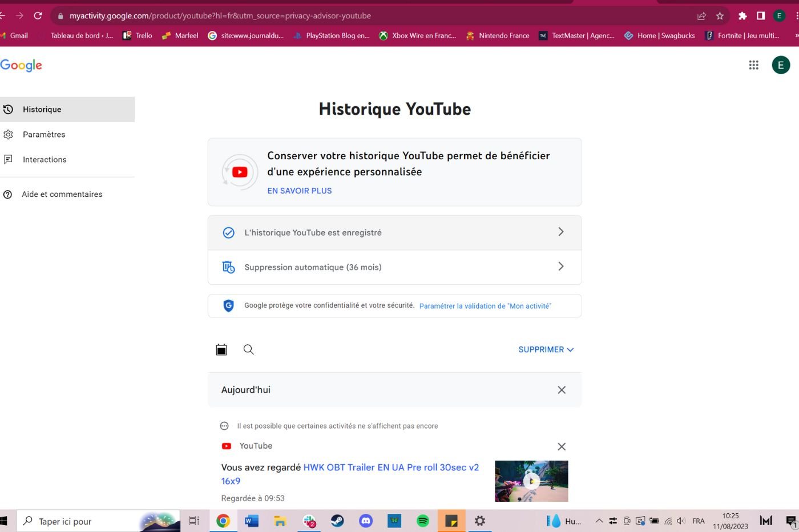Open the Marfeel bookmark
799x532 pixels.
tap(180, 35)
